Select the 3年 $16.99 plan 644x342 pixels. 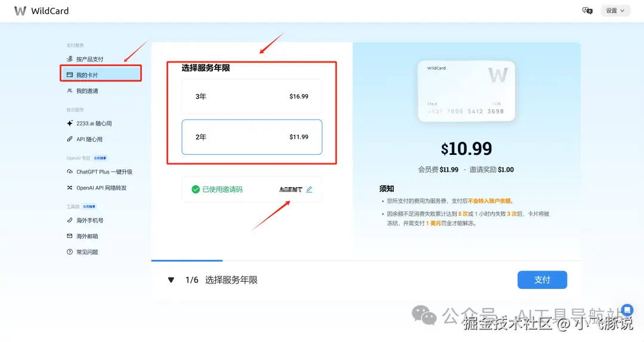(x=252, y=97)
